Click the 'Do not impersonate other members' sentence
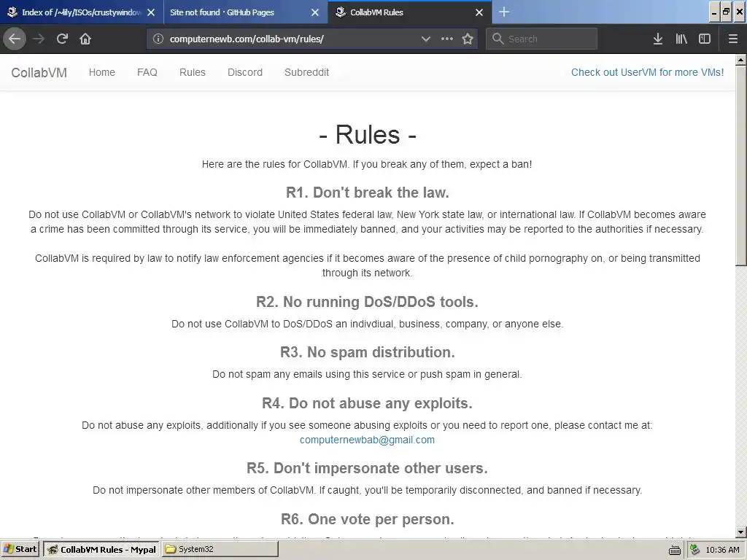 tap(368, 490)
